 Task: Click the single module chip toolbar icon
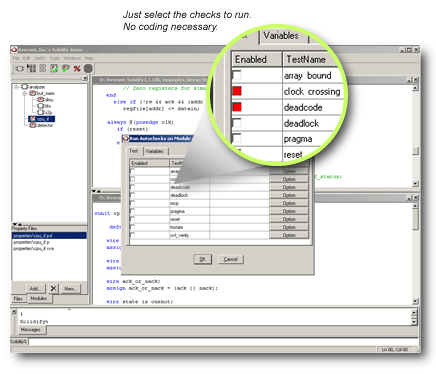[x=20, y=68]
